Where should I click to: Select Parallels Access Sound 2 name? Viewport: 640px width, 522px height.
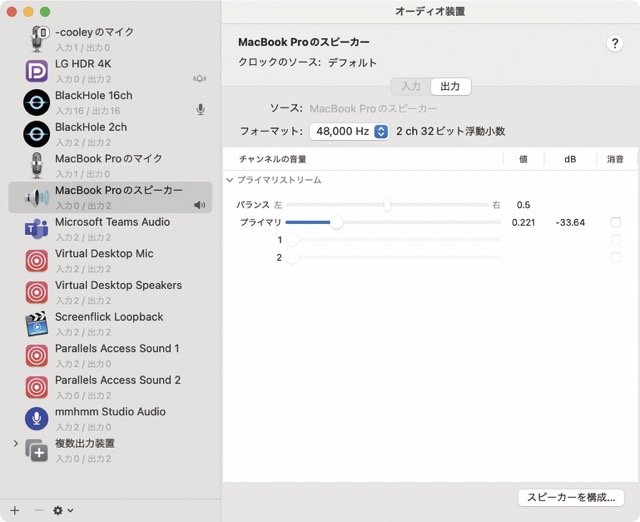point(118,380)
